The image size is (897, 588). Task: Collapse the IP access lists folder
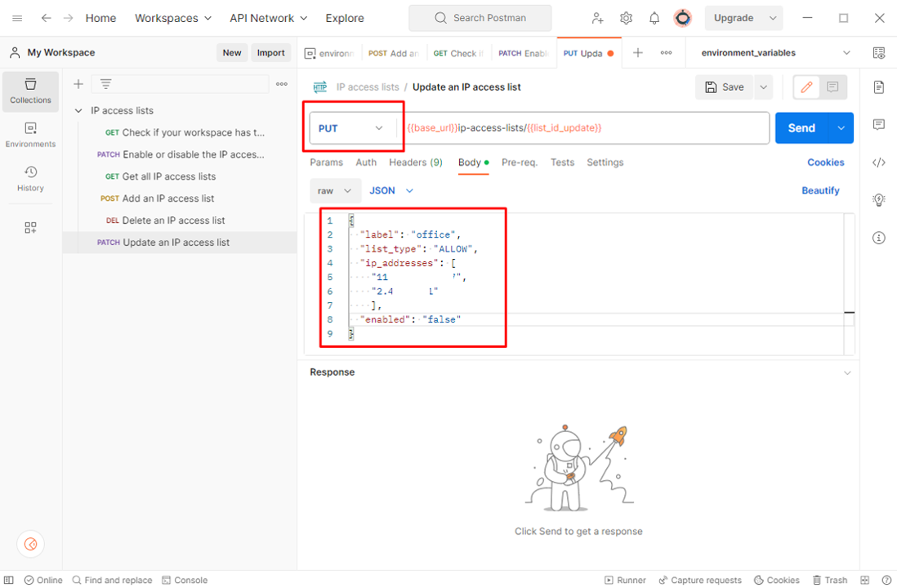[x=78, y=110]
